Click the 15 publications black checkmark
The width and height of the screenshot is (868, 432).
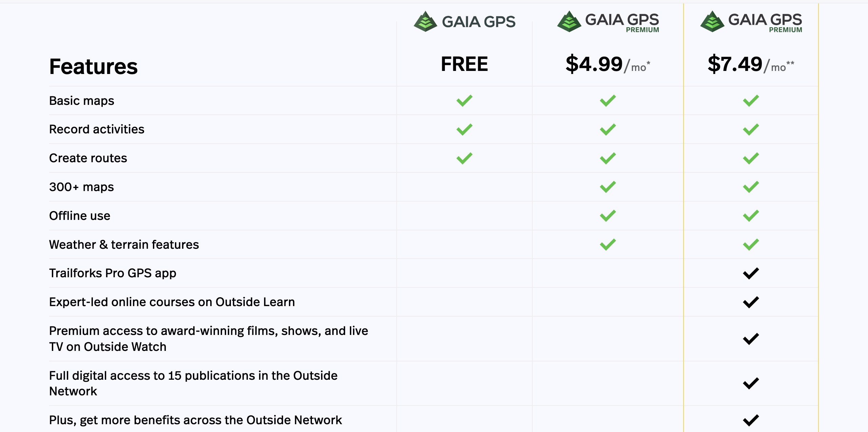[x=751, y=383]
